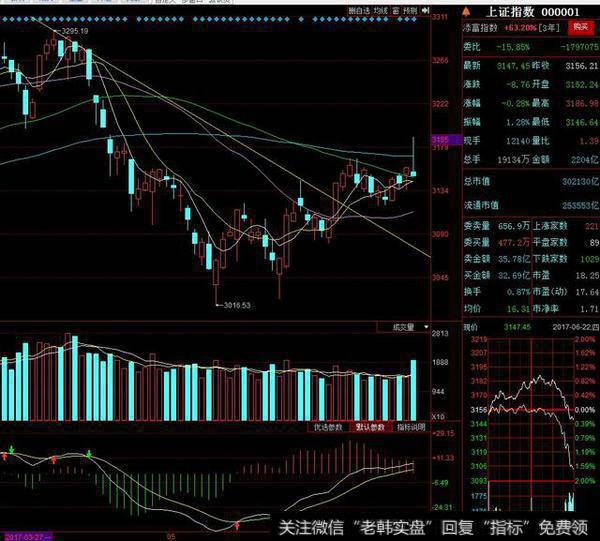The height and width of the screenshot is (541, 600).
Task: Click the green up arrow MACD signal
Action: pyautogui.click(x=91, y=453)
